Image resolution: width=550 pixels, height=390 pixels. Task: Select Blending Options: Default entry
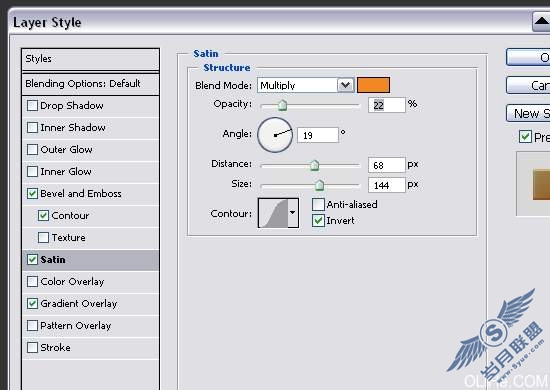90,84
